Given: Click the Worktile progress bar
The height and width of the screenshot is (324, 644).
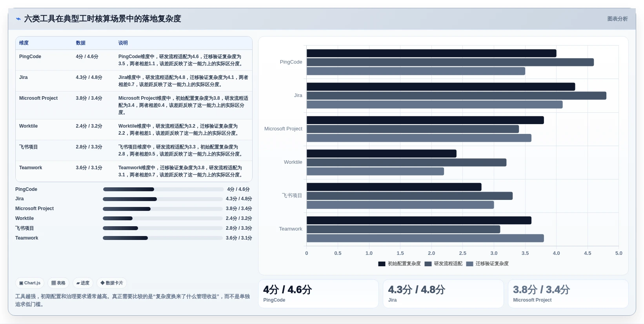Looking at the screenshot, I should 163,218.
